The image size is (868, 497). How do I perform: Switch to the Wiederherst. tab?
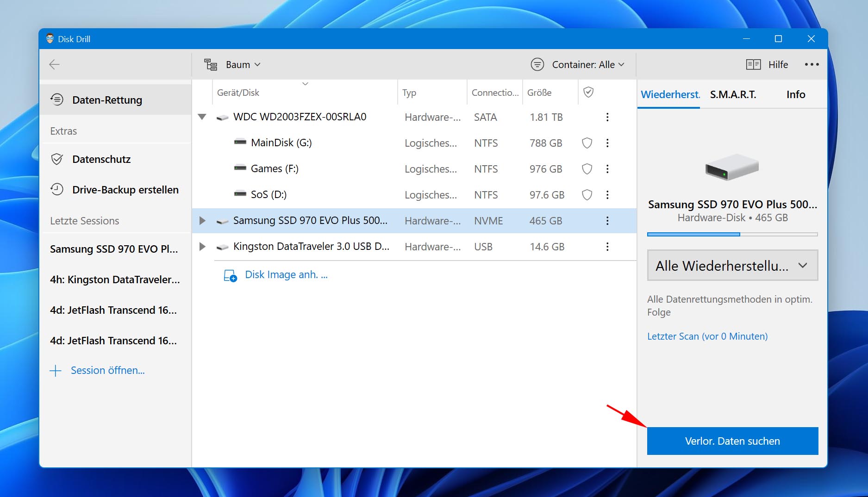(x=670, y=94)
